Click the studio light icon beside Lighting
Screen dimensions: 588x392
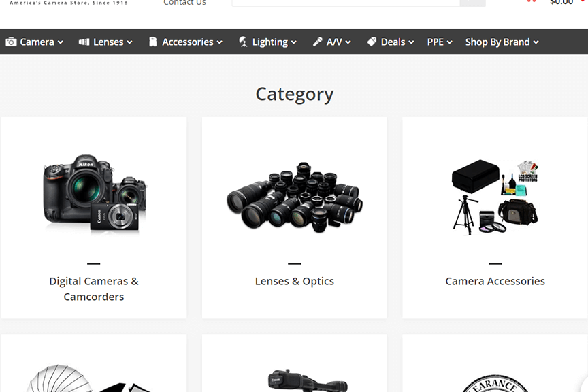243,42
